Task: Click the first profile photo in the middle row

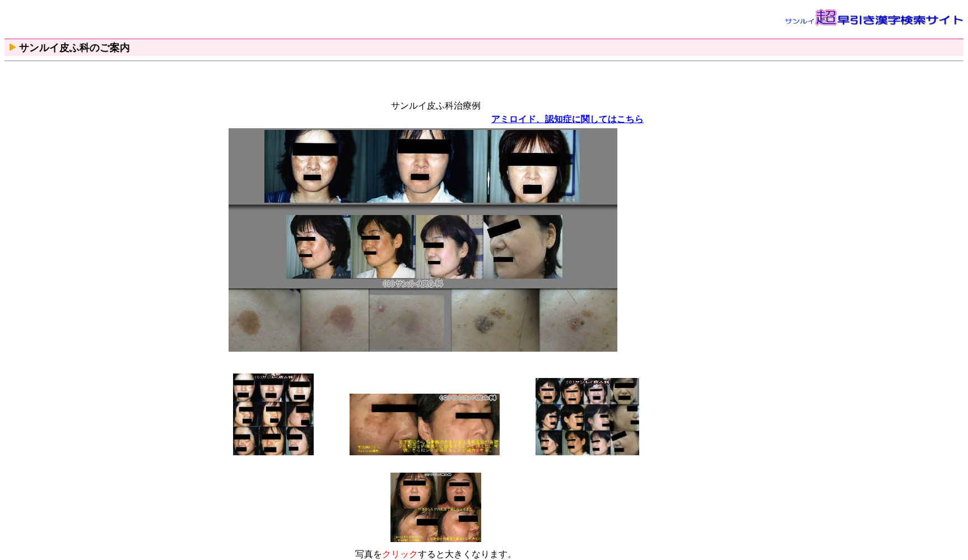Action: (318, 247)
